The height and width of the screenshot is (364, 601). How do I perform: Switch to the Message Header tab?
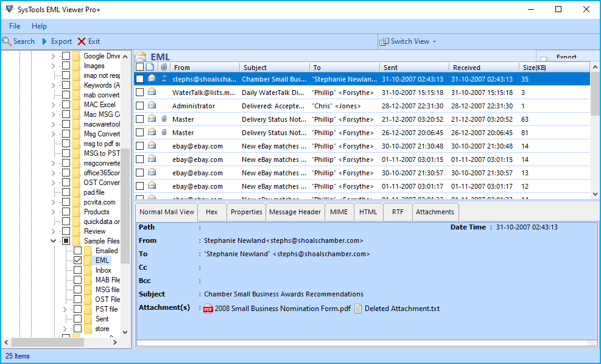[x=295, y=212]
